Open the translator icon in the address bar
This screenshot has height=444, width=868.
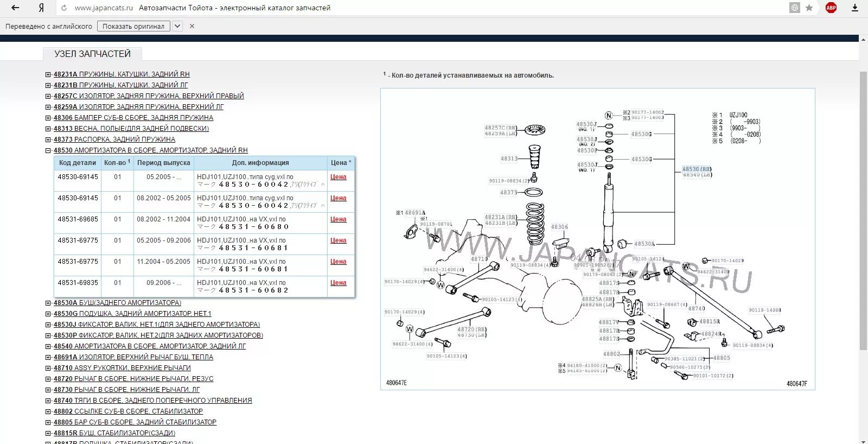795,8
